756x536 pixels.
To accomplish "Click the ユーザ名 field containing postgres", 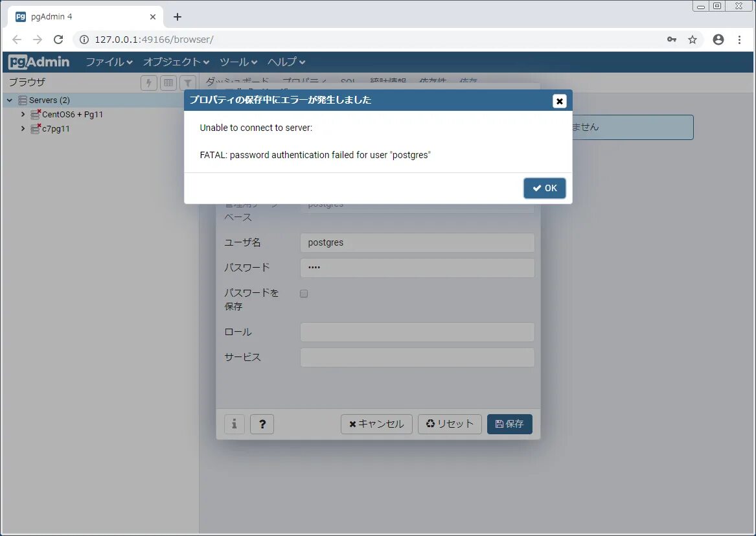I will tap(417, 242).
